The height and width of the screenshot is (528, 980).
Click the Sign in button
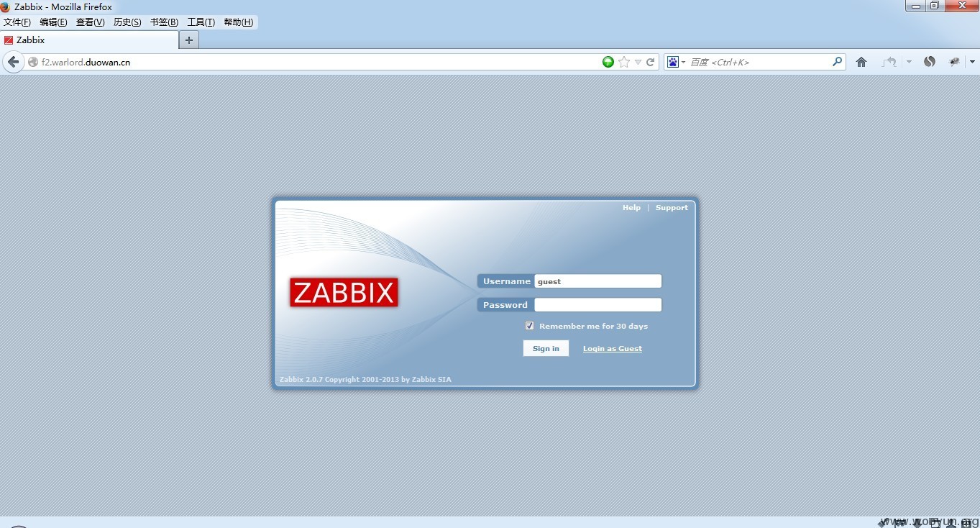tap(546, 348)
